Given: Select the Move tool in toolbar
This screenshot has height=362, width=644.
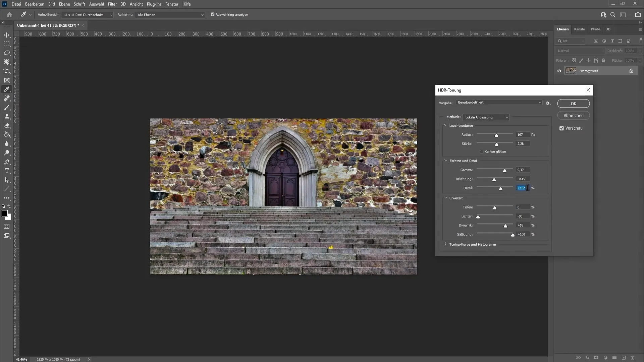Looking at the screenshot, I should [6, 35].
